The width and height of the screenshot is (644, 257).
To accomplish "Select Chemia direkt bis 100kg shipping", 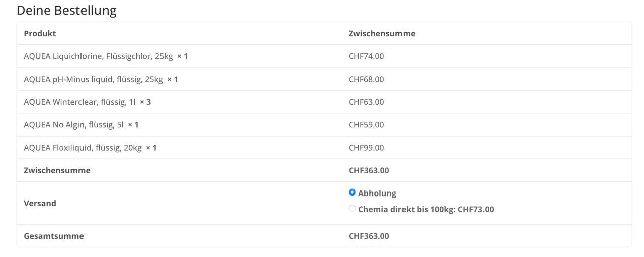I will point(352,209).
